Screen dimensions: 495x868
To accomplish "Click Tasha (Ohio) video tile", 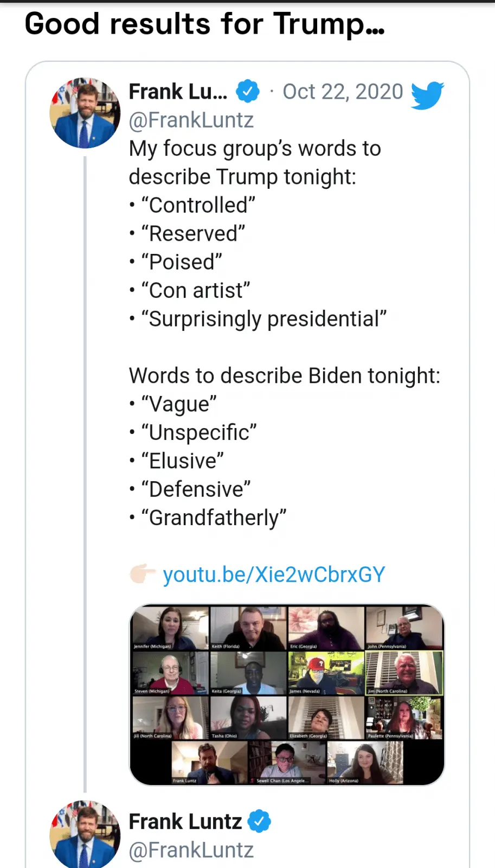I will (248, 717).
